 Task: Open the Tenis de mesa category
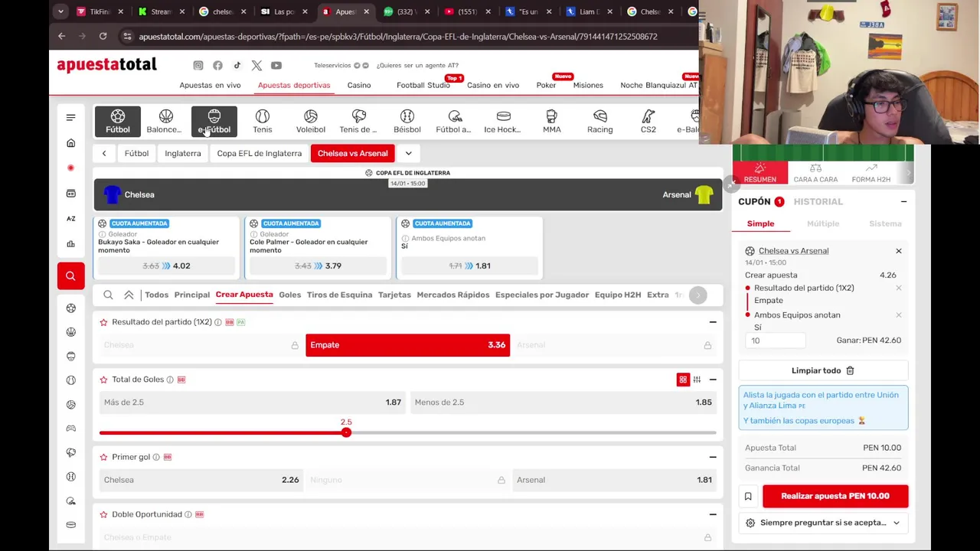coord(358,121)
